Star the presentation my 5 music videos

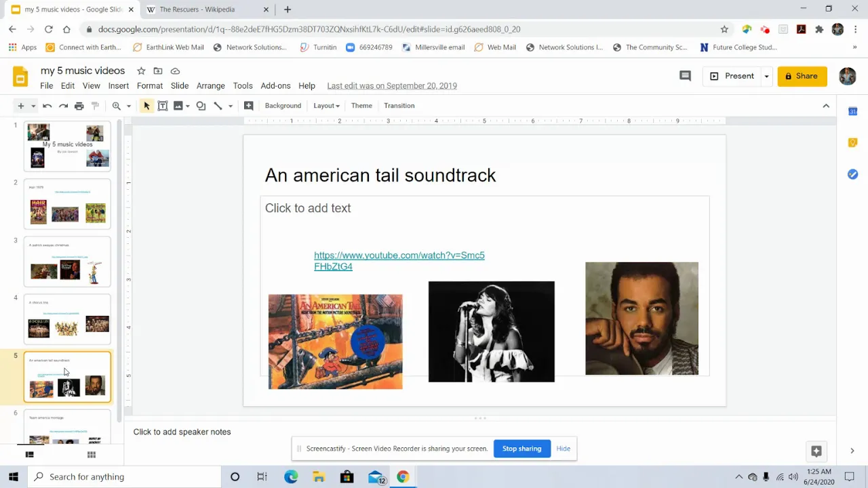pos(141,71)
